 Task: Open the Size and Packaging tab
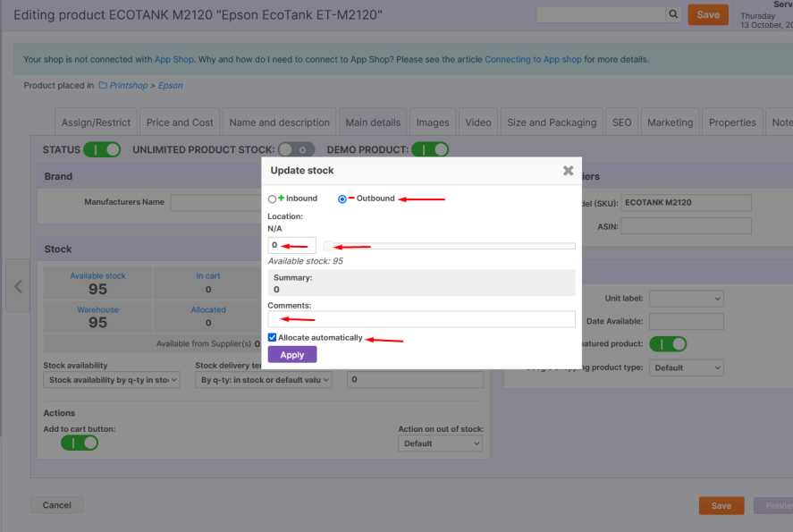pos(552,122)
